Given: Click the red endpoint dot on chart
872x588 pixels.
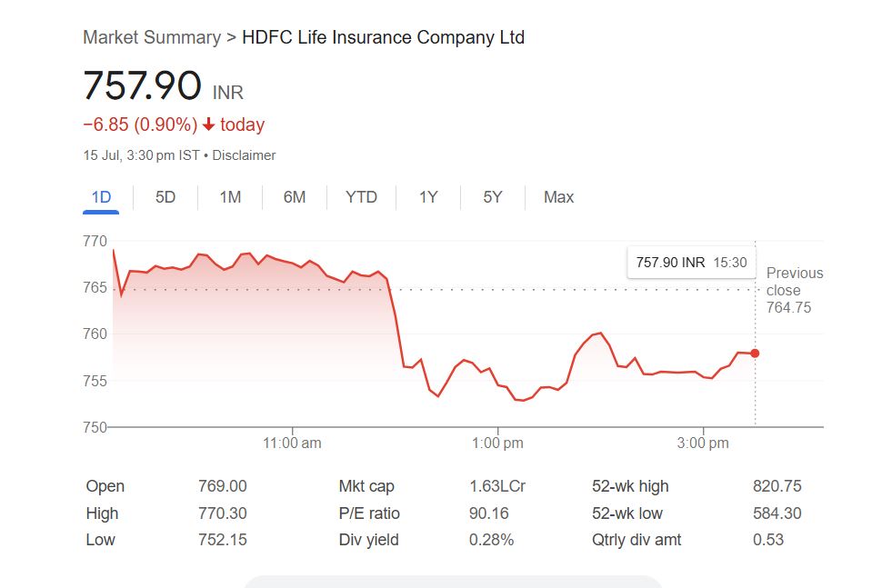Looking at the screenshot, I should (x=755, y=353).
